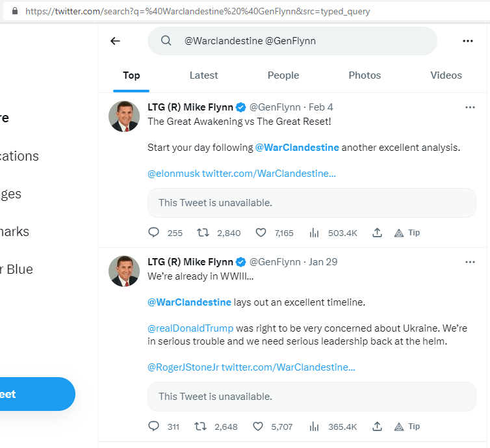This screenshot has width=490, height=448.
Task: Open view analytics on the Feb 4 tweet
Action: pos(315,233)
